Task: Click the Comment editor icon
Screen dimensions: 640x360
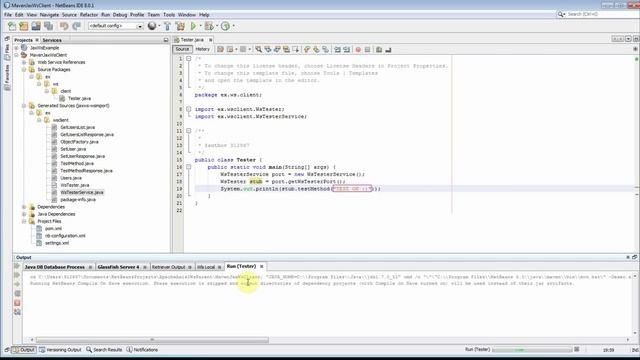Action: 379,49
